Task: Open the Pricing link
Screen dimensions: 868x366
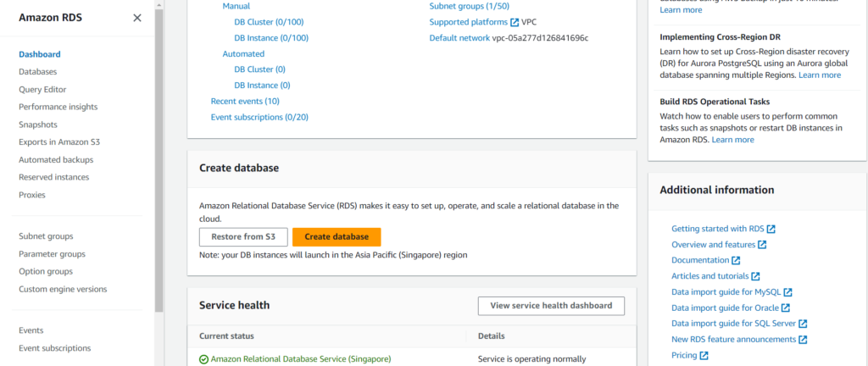Action: coord(684,356)
